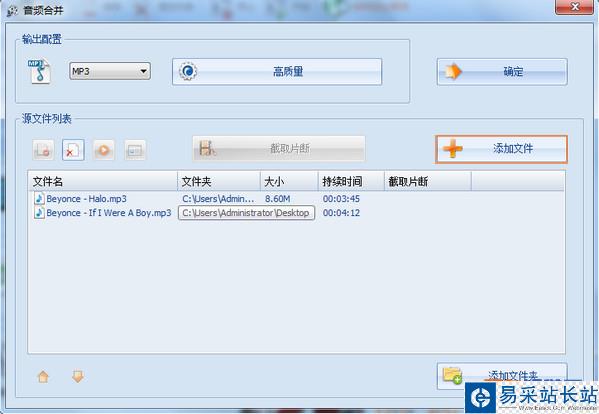Click the 截取片断 column header

(x=427, y=181)
